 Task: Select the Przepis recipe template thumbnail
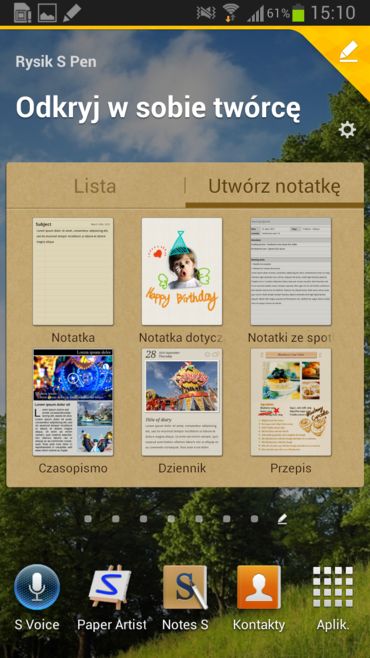coord(291,402)
